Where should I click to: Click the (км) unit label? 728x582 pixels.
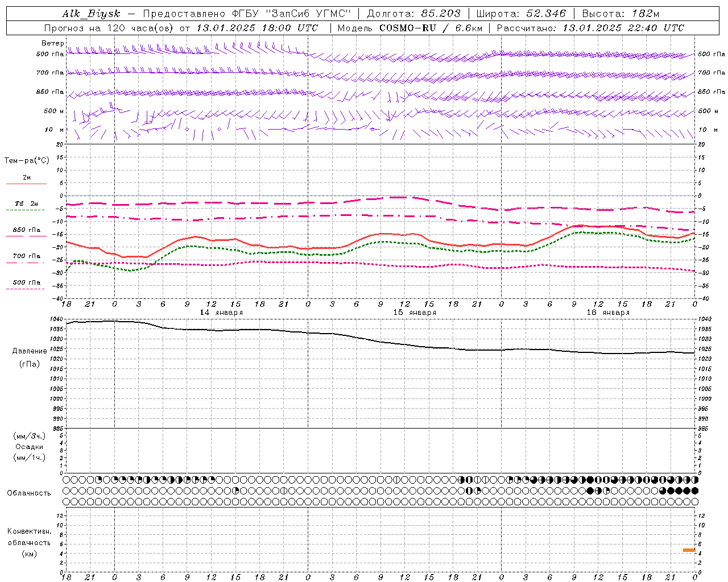click(30, 554)
